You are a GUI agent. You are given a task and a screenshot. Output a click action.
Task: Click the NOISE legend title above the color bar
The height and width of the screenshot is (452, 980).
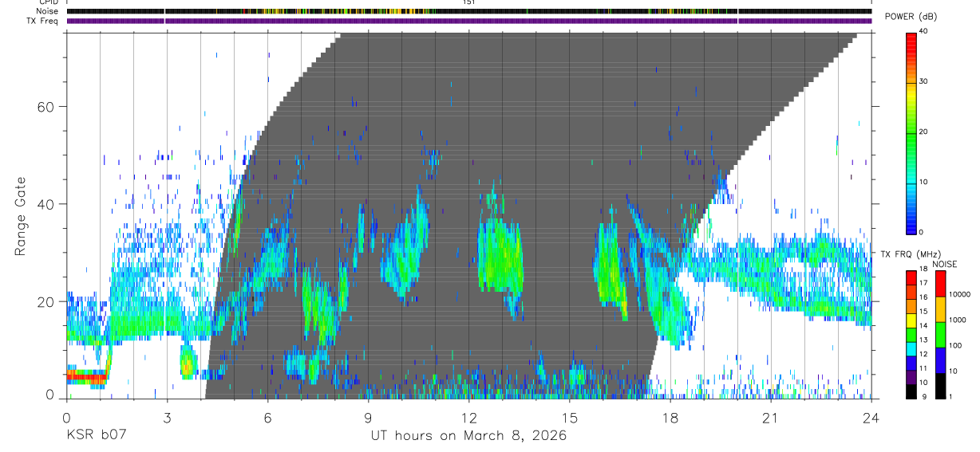(946, 264)
